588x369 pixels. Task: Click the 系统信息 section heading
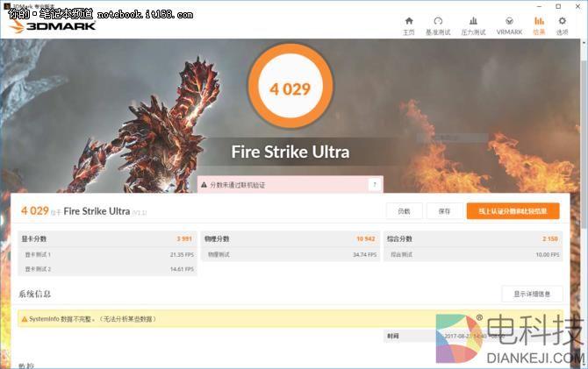[x=34, y=294]
